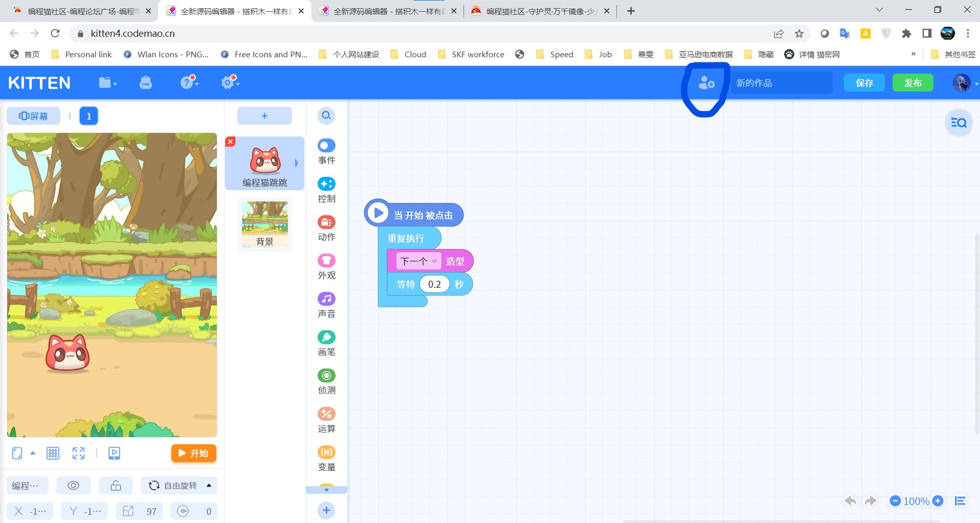This screenshot has height=523, width=980.
Task: Edit the project name field 新的作品
Action: pos(781,83)
